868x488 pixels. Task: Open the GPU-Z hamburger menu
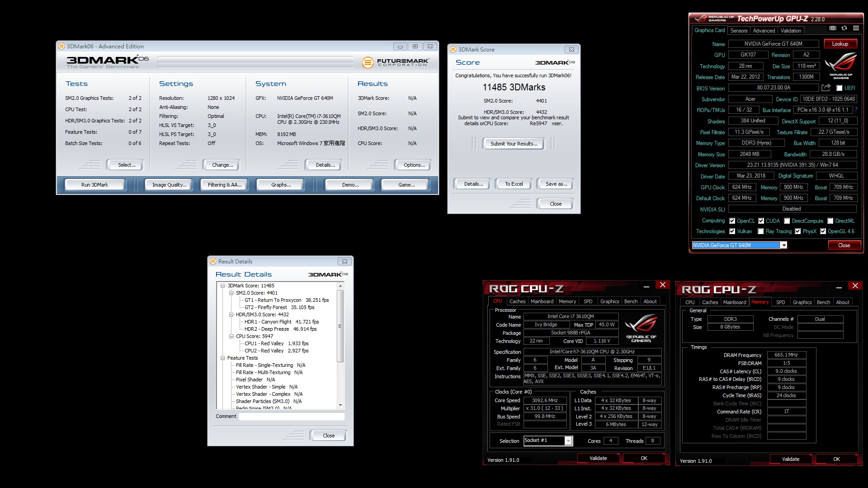point(856,28)
